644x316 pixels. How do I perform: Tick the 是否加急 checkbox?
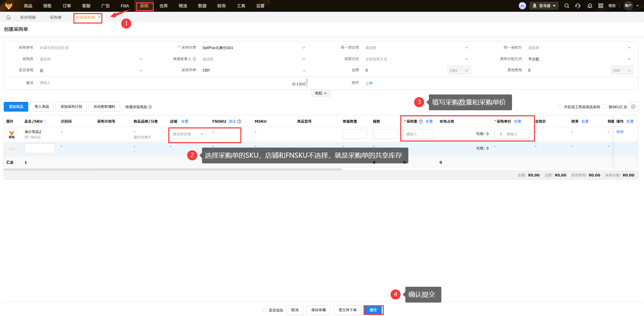265,310
